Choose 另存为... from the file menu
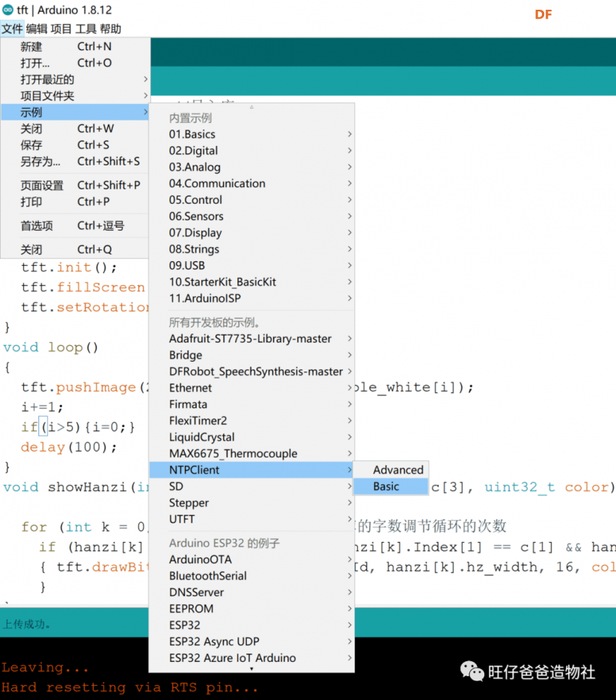This screenshot has height=700, width=616. tap(75, 161)
